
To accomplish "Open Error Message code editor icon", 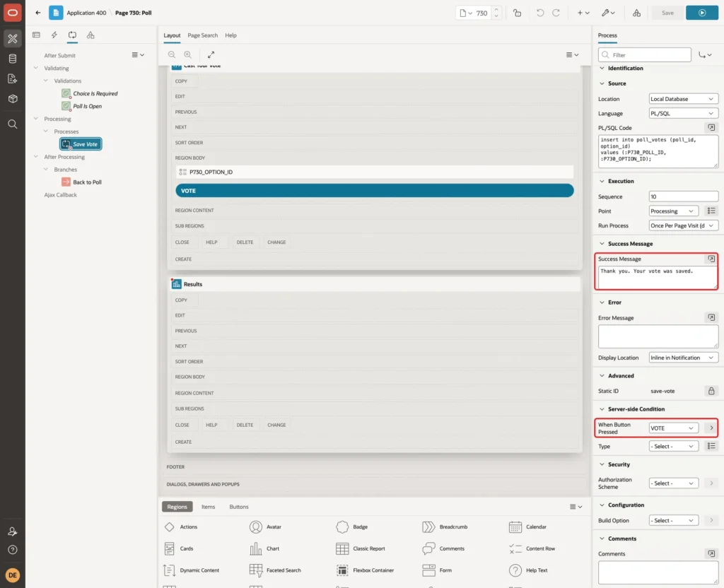I will click(x=711, y=317).
